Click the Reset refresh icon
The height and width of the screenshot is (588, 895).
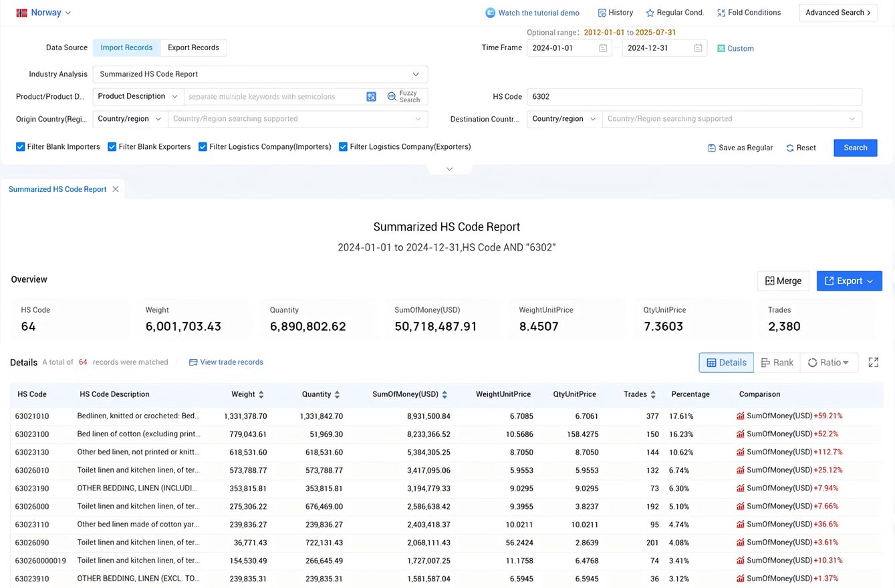point(790,148)
